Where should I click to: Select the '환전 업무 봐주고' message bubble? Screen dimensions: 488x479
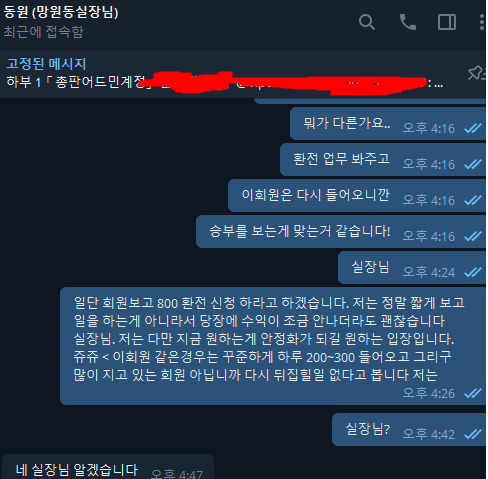click(x=383, y=160)
